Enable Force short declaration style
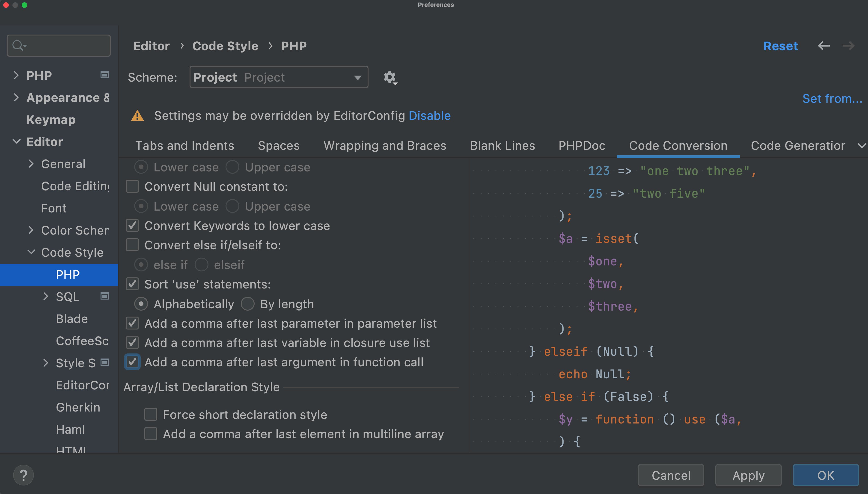868x494 pixels. [151, 414]
